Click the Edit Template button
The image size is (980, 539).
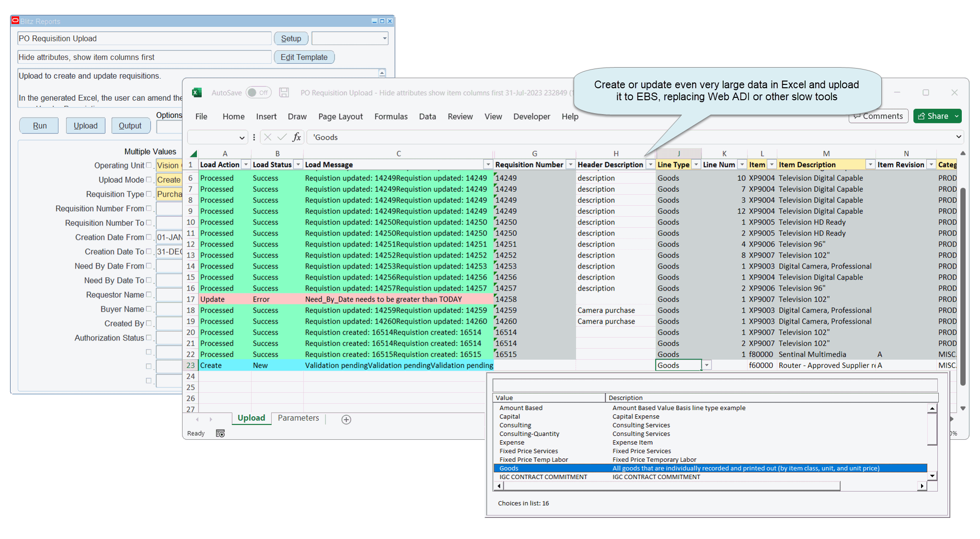[x=304, y=57]
